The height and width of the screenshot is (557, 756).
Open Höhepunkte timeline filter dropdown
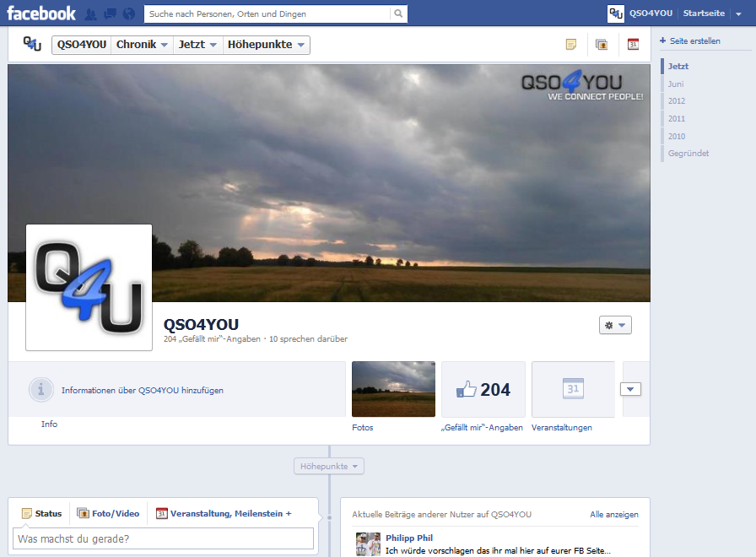click(329, 467)
